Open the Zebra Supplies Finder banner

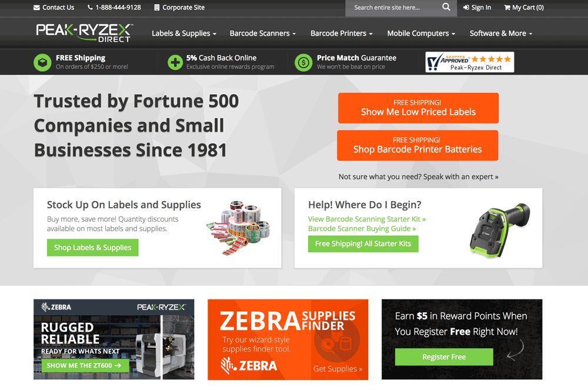tap(288, 339)
